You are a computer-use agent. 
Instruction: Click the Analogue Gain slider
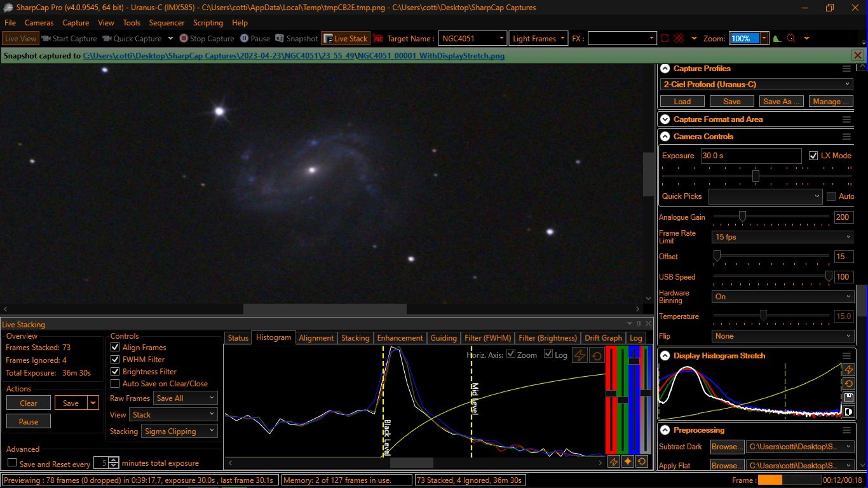[742, 217]
